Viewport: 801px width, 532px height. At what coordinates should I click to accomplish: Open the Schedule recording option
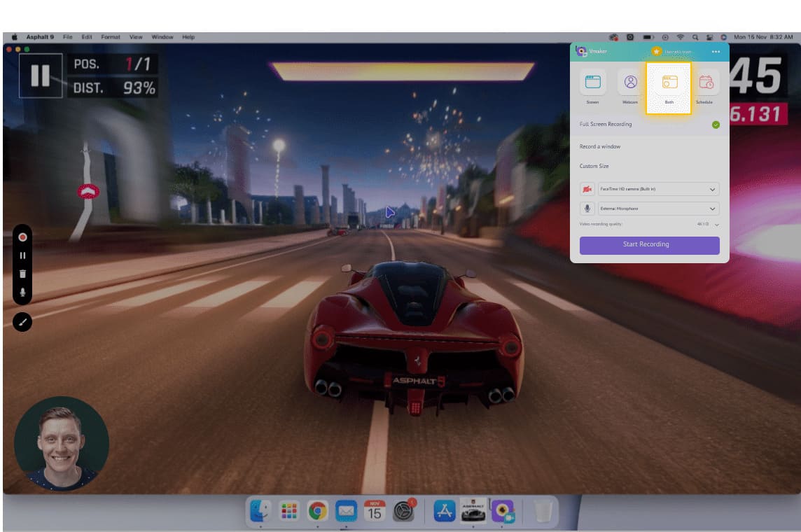click(x=706, y=84)
